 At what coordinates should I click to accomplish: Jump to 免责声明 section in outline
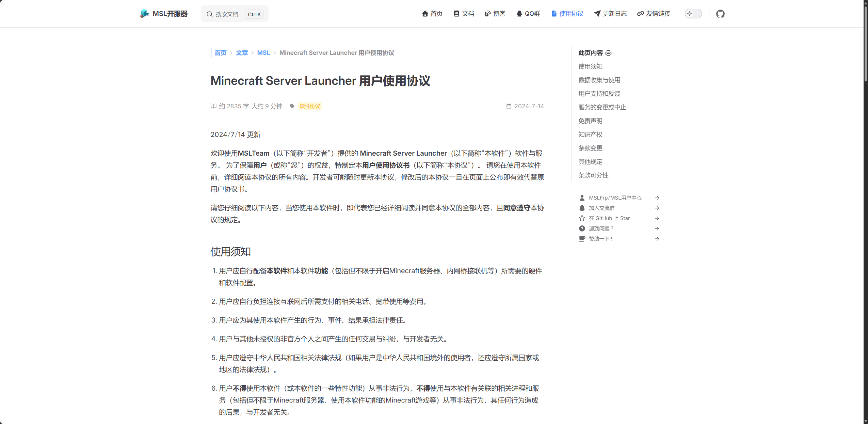click(590, 121)
